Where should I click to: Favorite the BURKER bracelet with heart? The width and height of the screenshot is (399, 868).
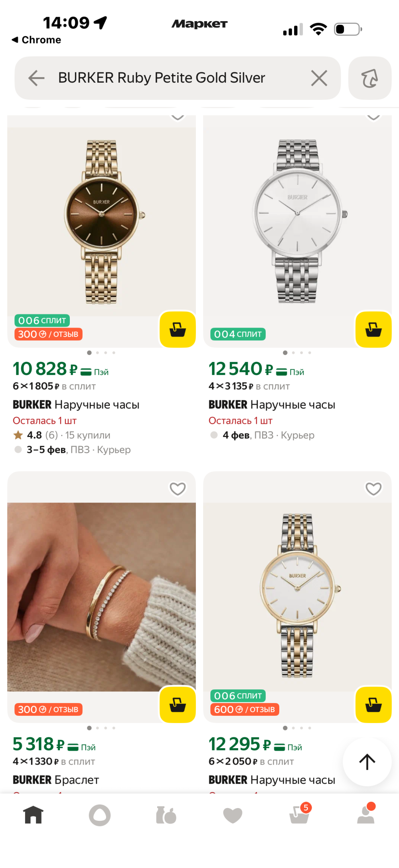178,489
